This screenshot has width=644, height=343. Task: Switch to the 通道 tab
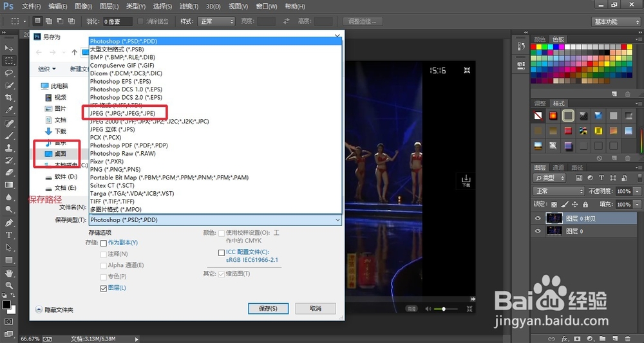tap(558, 167)
